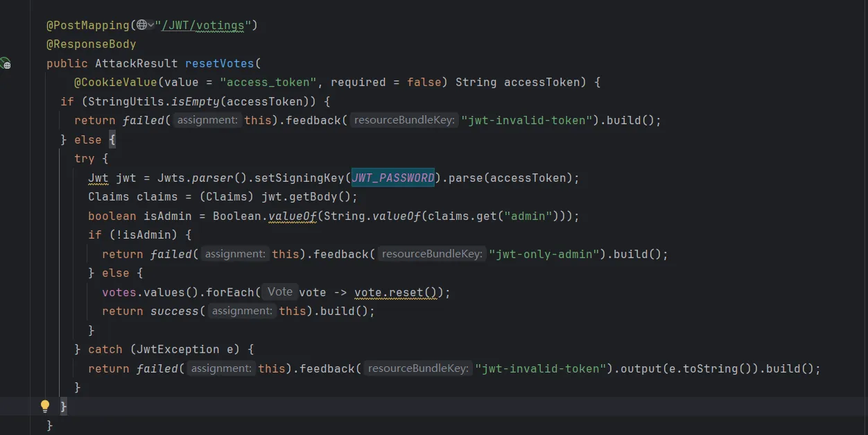Open the "/JWT/votings" URL path link

click(203, 26)
